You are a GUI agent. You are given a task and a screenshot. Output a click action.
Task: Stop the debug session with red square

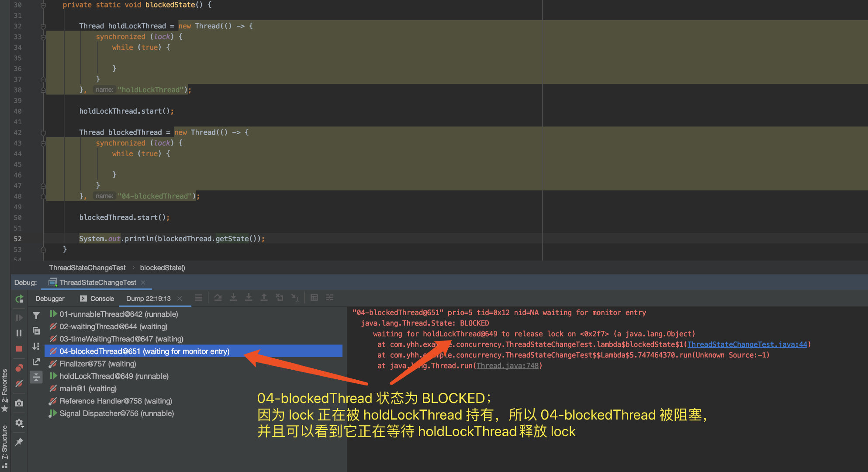coord(19,349)
